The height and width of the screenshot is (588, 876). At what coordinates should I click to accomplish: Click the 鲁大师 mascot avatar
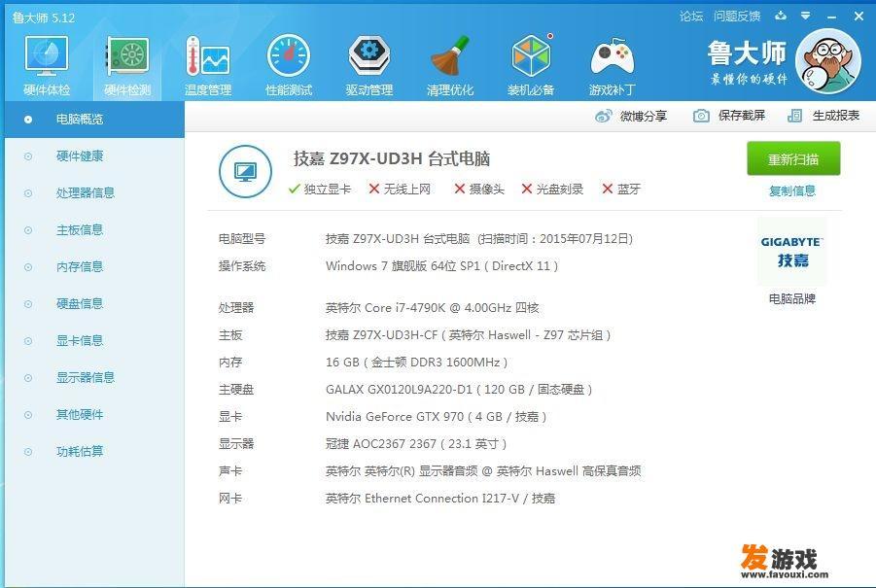tap(828, 61)
